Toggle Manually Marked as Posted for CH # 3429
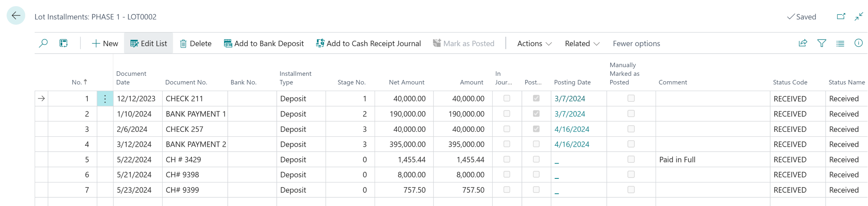This screenshot has width=868, height=206. pyautogui.click(x=631, y=159)
